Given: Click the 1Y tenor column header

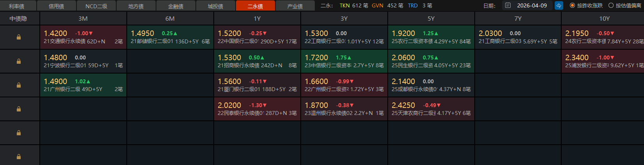Looking at the screenshot, I should [257, 18].
